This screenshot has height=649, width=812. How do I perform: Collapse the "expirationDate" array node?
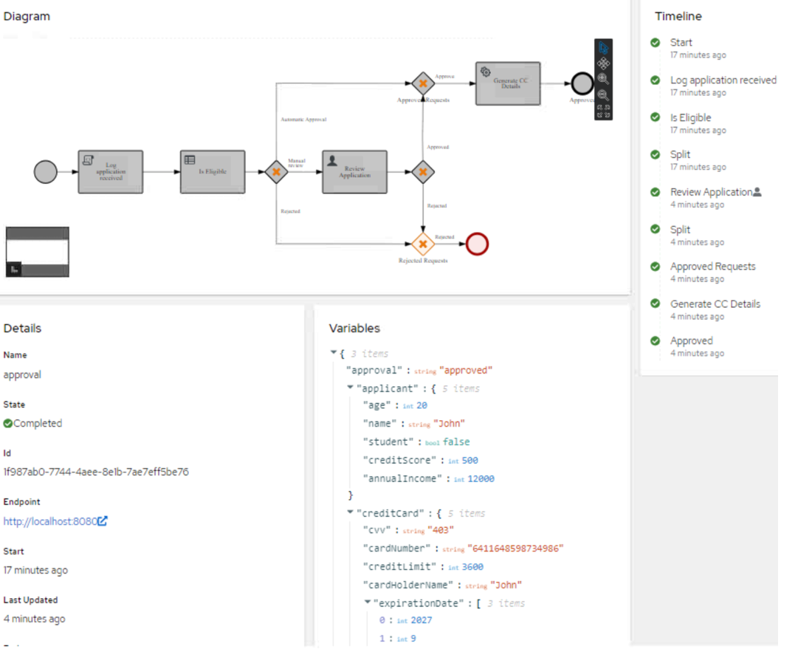(x=367, y=602)
